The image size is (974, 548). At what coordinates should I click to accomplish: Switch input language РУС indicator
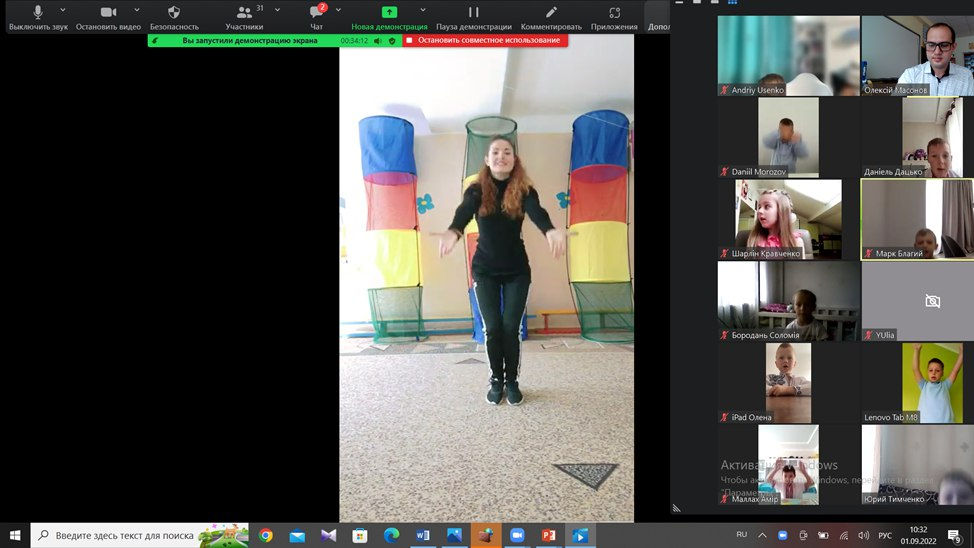[885, 535]
